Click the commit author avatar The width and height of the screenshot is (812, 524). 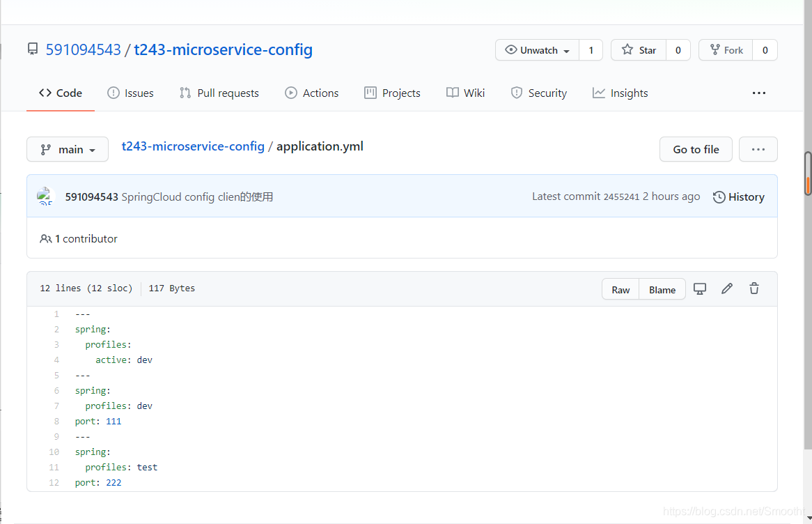pyautogui.click(x=45, y=196)
